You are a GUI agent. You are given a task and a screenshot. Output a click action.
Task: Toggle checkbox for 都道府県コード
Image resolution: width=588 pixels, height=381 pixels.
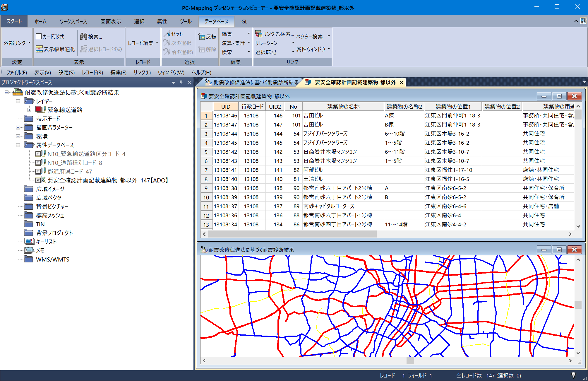pos(38,171)
